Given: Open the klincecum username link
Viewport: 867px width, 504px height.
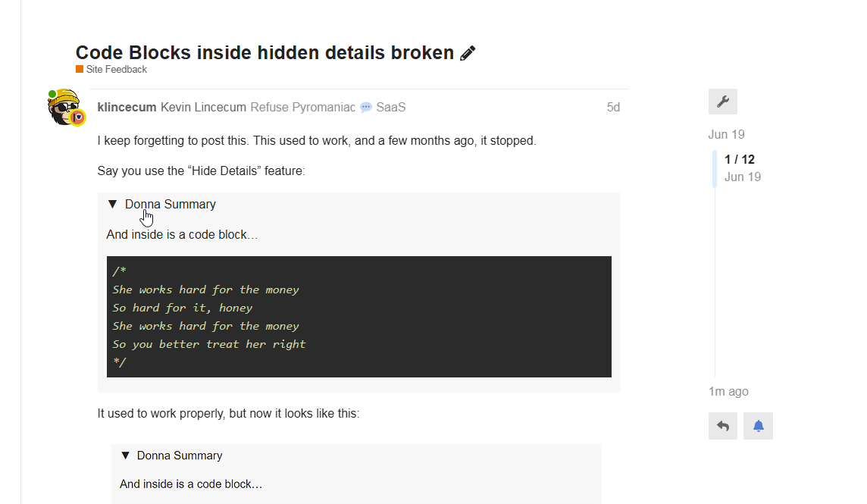Looking at the screenshot, I should tap(127, 108).
